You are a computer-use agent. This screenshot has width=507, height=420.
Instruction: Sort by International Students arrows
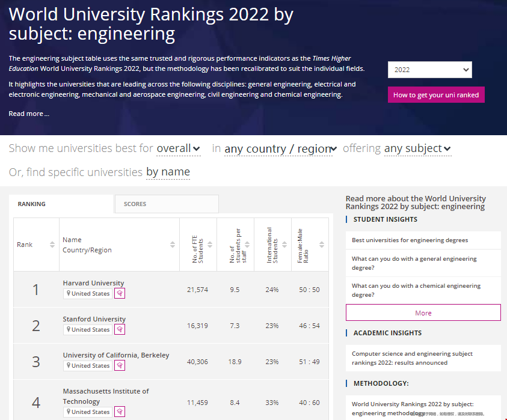(284, 245)
